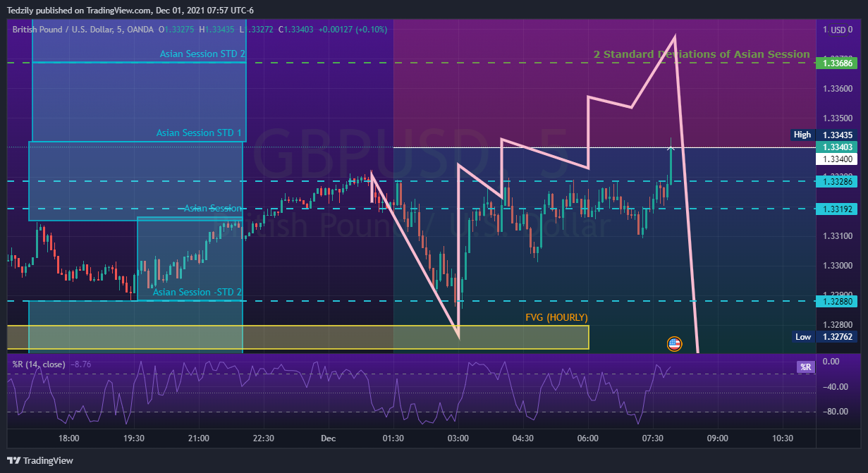Click the 1.33000 price scale value
The height and width of the screenshot is (473, 868).
[838, 266]
